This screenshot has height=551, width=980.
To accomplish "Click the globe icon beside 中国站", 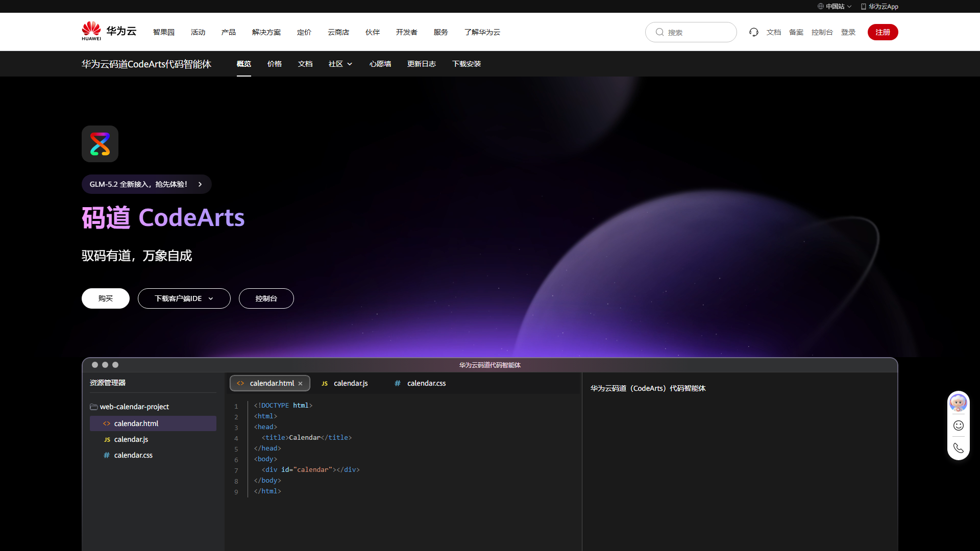I will pyautogui.click(x=821, y=7).
